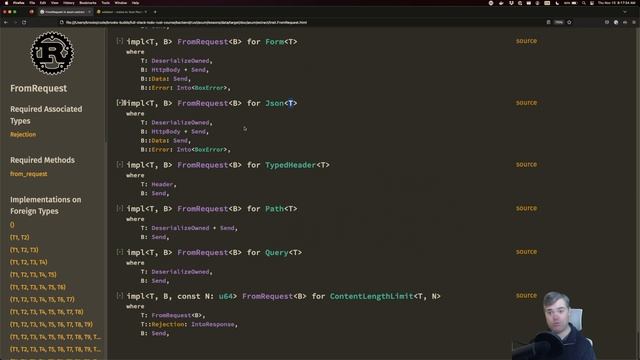Image resolution: width=640 pixels, height=360 pixels.
Task: Open a new tab with the plus button
Action: 155,12
